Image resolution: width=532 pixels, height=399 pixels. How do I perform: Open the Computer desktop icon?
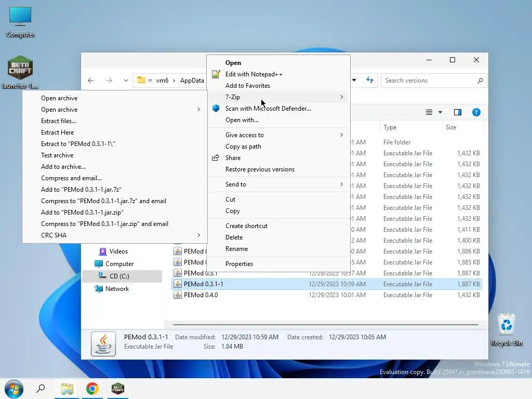[x=20, y=21]
